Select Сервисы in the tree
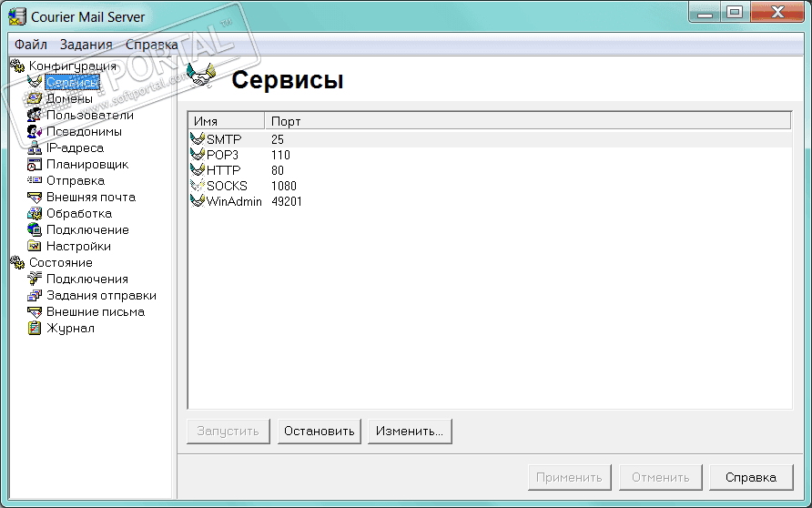 click(72, 82)
